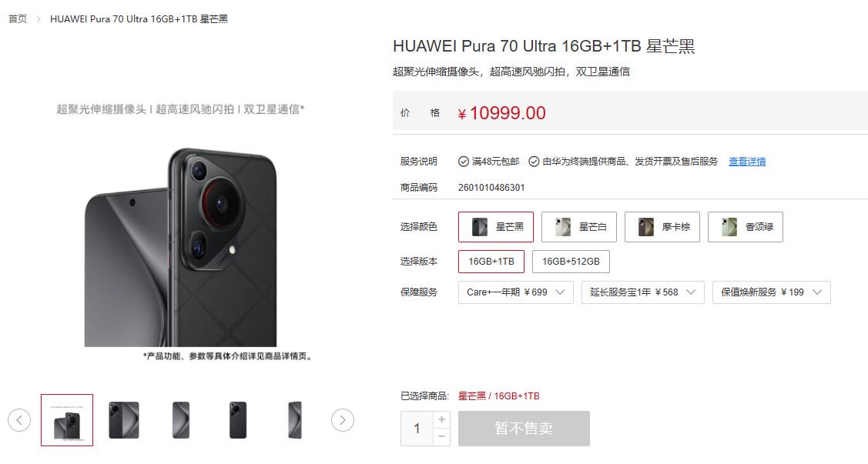Expand the 保值焕新服务 ¥199 dropdown

pos(772,292)
